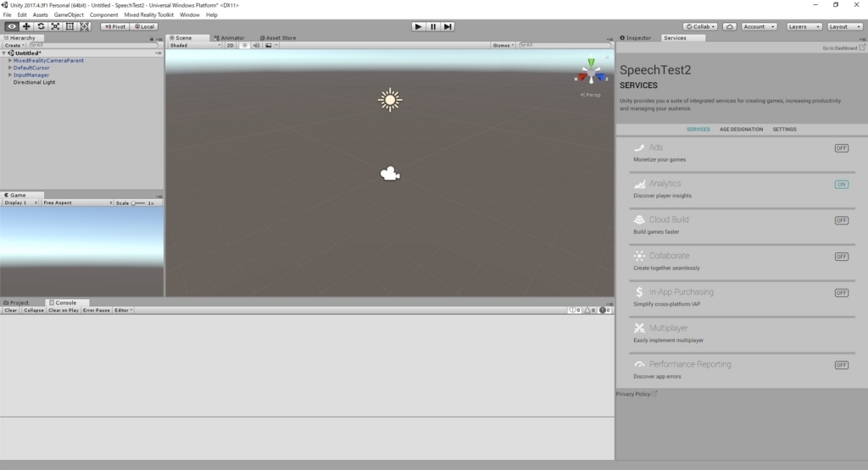Viewport: 868px width, 470px height.
Task: Open the Layout dropdown
Action: tap(845, 26)
